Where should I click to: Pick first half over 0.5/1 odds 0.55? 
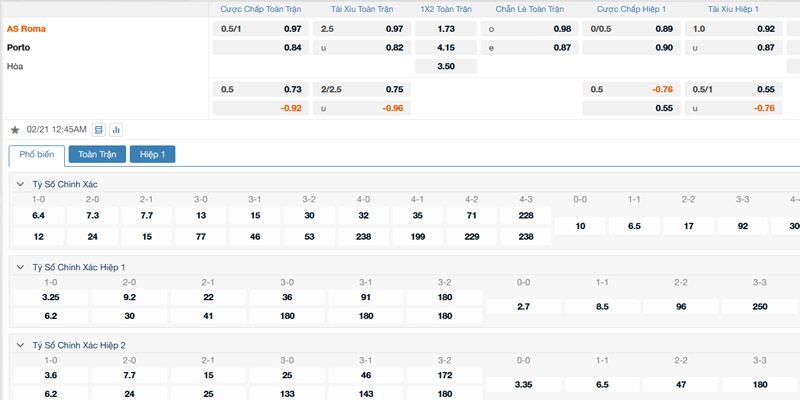(x=733, y=89)
